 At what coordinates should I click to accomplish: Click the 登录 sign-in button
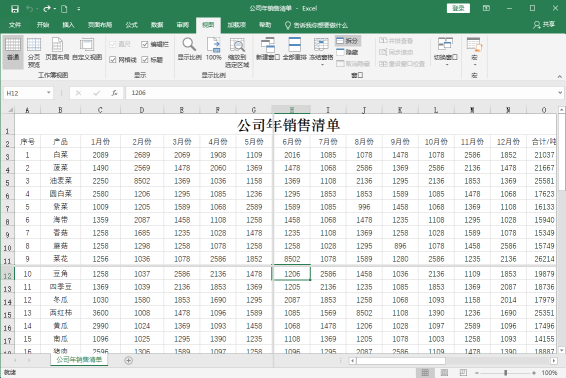[458, 8]
